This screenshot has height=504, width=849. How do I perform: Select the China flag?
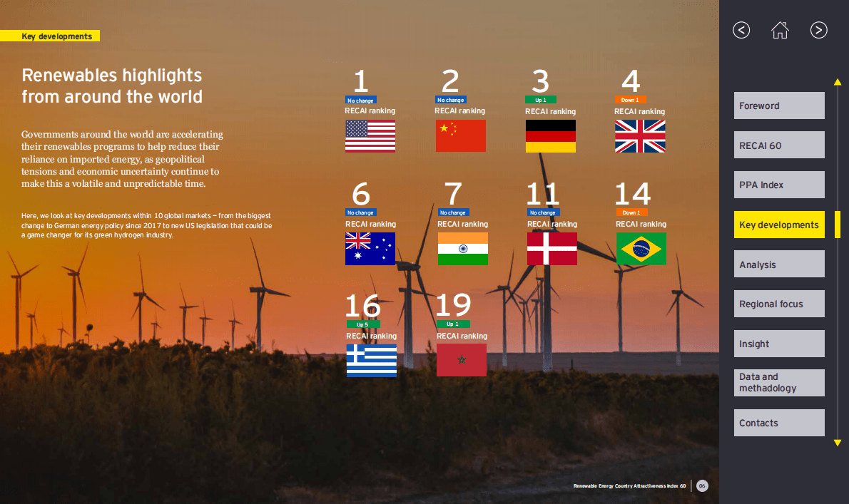(460, 136)
